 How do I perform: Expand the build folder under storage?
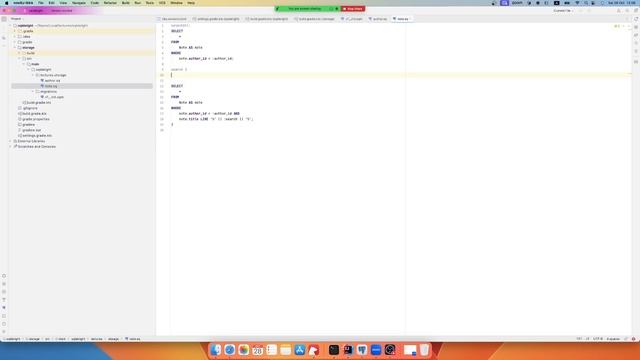pyautogui.click(x=19, y=53)
